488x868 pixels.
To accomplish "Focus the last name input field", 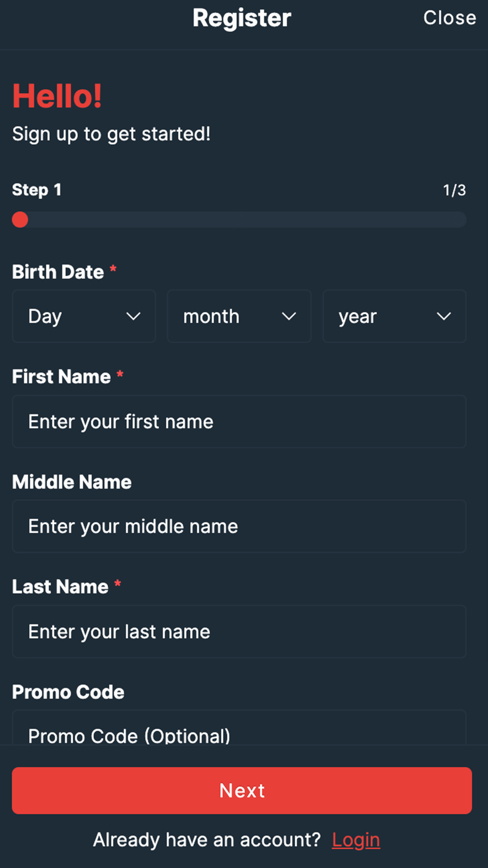I will tap(239, 632).
